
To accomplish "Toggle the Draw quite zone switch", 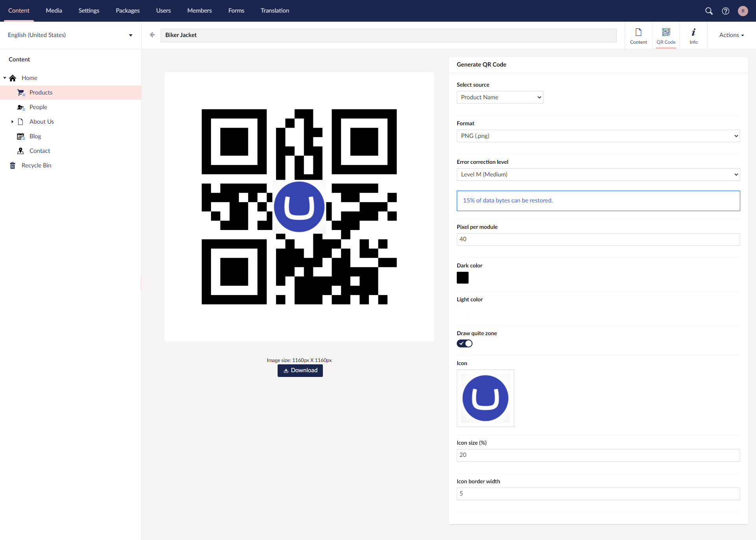I will 465,343.
